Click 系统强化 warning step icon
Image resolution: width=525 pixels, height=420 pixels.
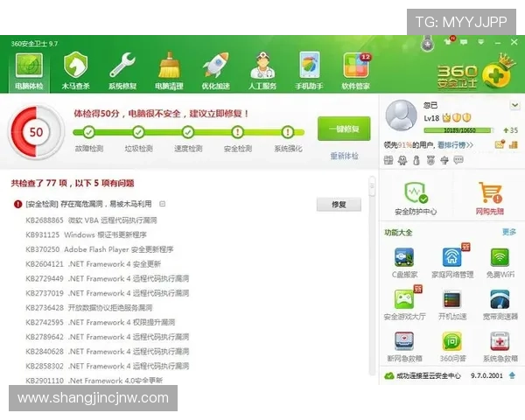coord(288,132)
